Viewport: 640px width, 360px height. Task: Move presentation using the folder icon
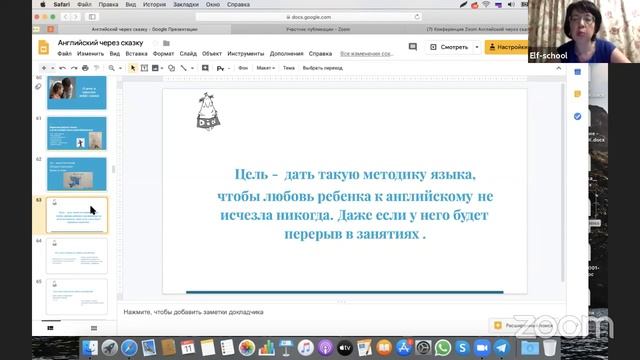[x=166, y=43]
